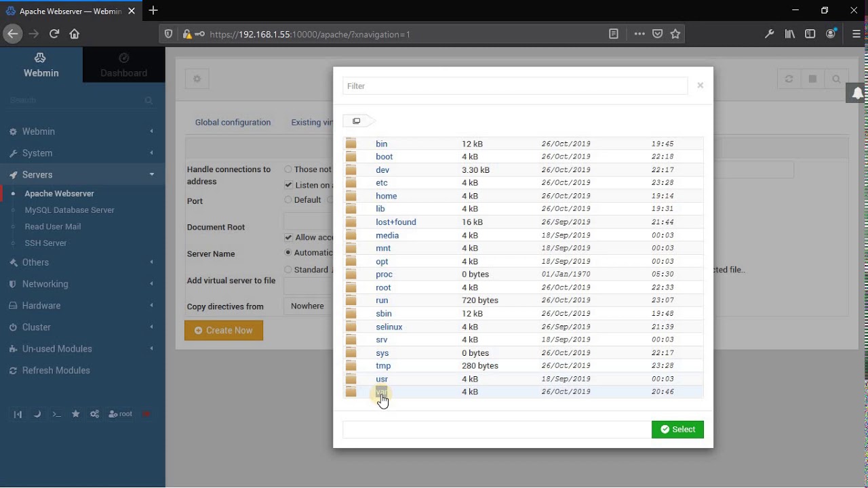This screenshot has height=488, width=868.
Task: Select the 'Those not' address radio
Action: point(288,169)
